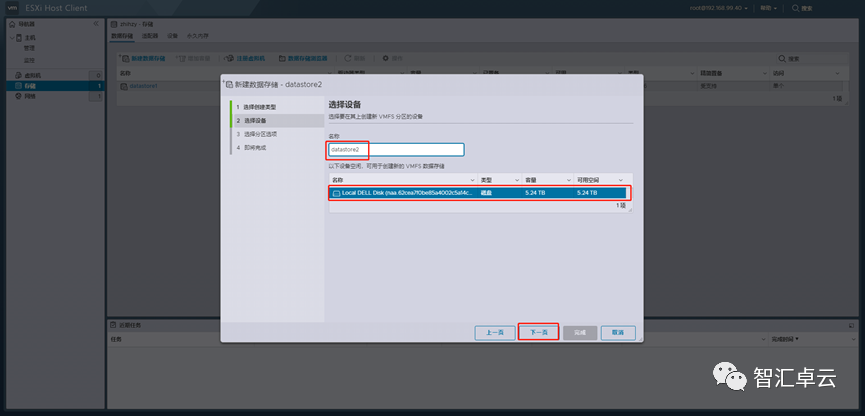The image size is (865, 416).
Task: Open 名称 column dropdown in device table
Action: click(472, 180)
